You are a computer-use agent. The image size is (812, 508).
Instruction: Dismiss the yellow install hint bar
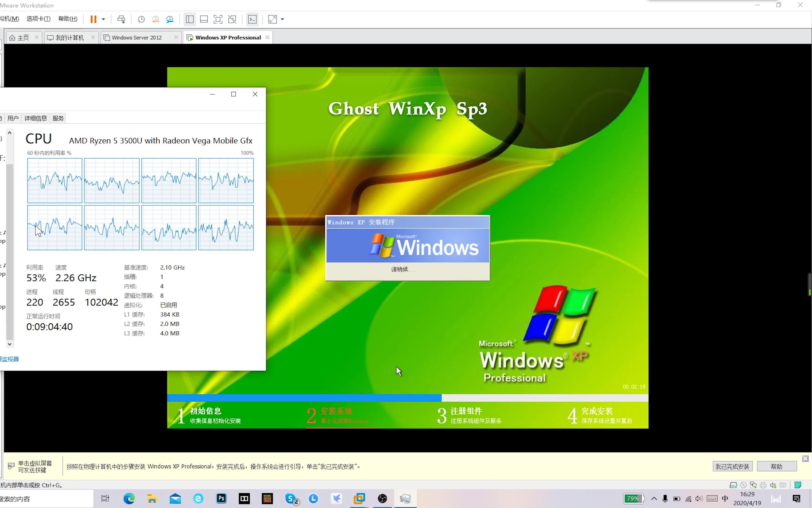805,459
